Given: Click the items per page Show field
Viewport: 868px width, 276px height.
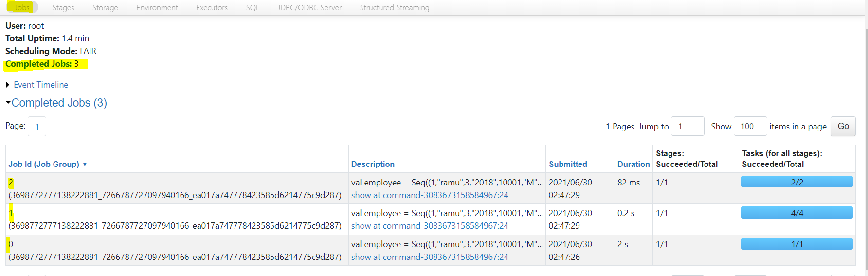Looking at the screenshot, I should [x=750, y=126].
